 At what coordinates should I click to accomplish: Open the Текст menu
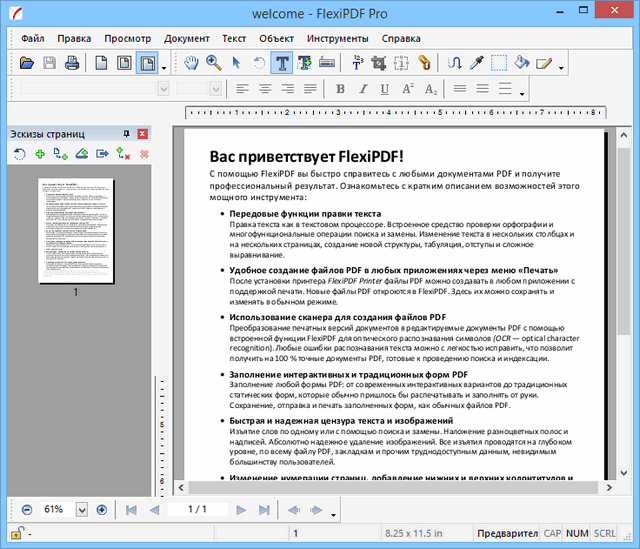(234, 38)
